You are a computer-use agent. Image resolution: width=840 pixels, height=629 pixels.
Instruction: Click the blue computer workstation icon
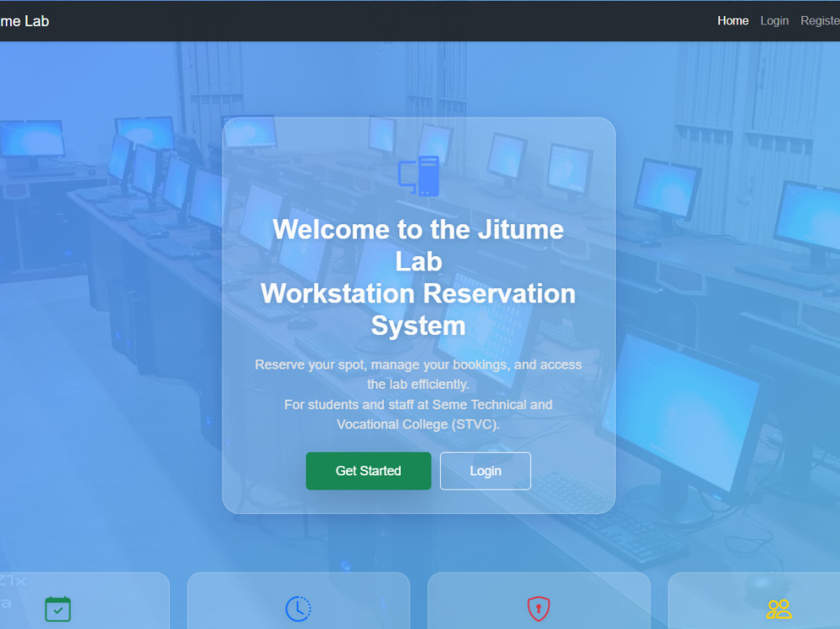[x=418, y=176]
